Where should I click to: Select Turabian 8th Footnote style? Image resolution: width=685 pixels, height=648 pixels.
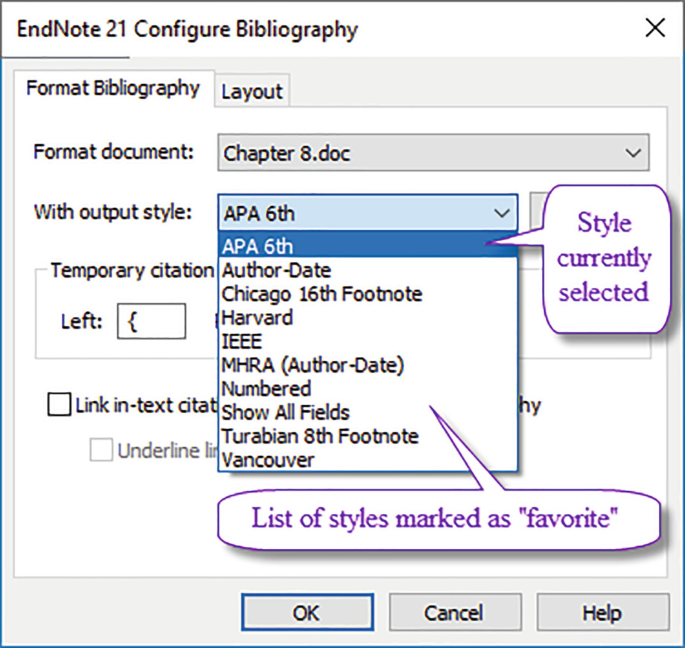[320, 436]
